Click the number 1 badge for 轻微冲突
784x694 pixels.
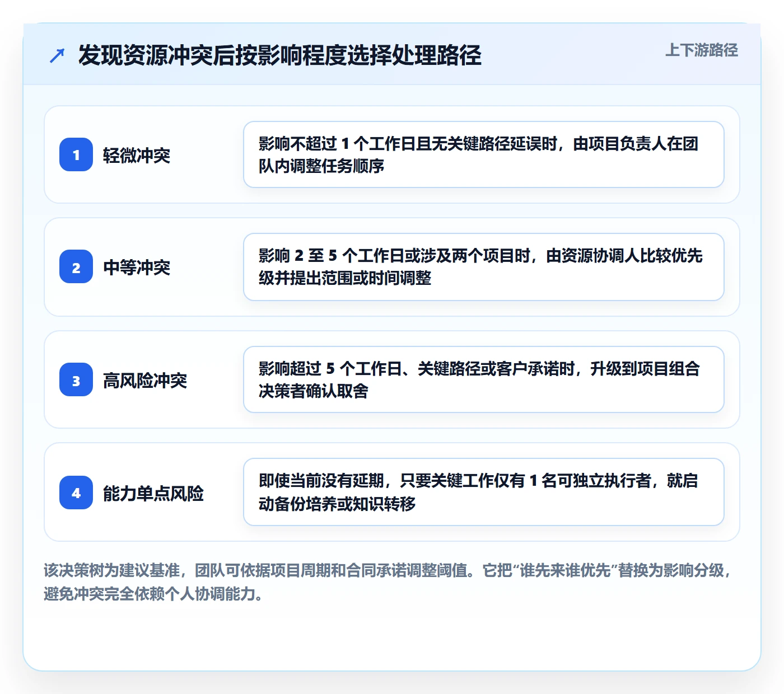[x=76, y=154]
